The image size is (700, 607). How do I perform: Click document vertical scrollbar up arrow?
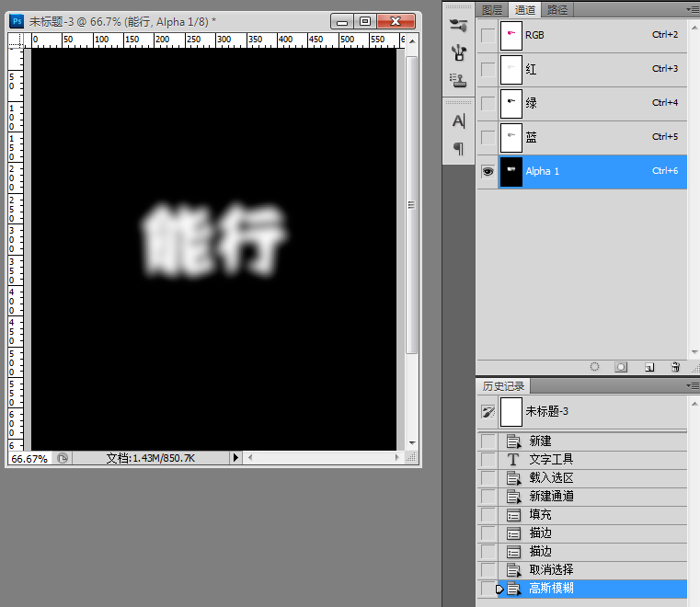click(x=412, y=41)
